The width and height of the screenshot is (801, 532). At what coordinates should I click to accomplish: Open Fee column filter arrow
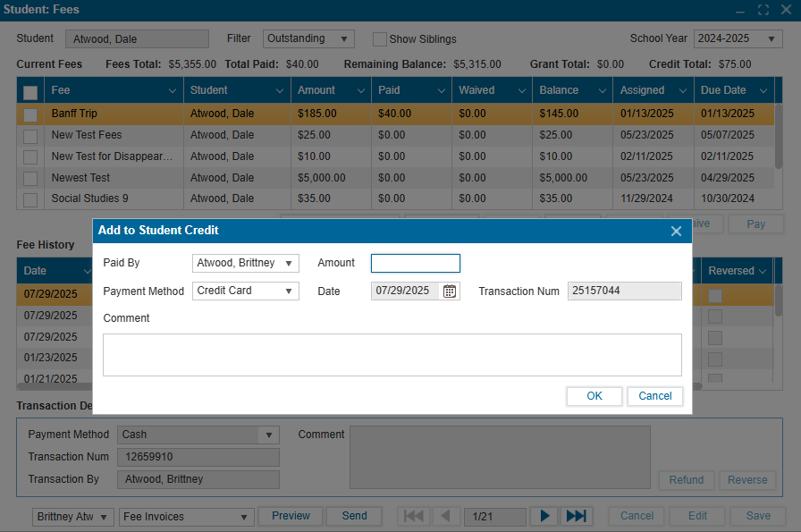pyautogui.click(x=173, y=90)
